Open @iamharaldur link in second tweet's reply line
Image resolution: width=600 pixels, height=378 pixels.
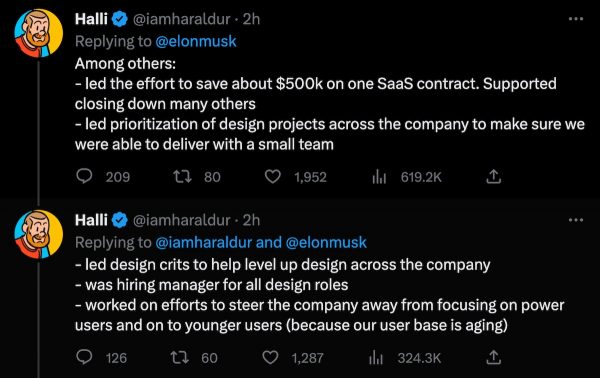(204, 243)
